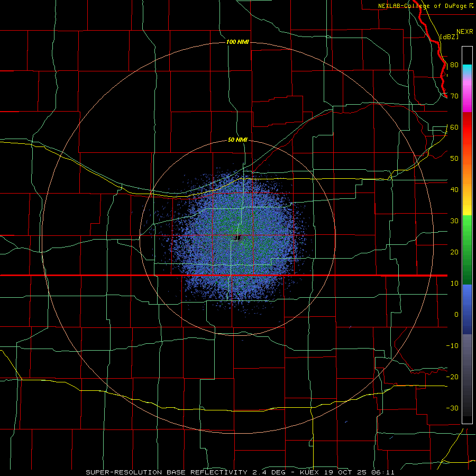Click the 10 value on the dBZ scale
Screen dimensions: 476x476
pos(454,283)
